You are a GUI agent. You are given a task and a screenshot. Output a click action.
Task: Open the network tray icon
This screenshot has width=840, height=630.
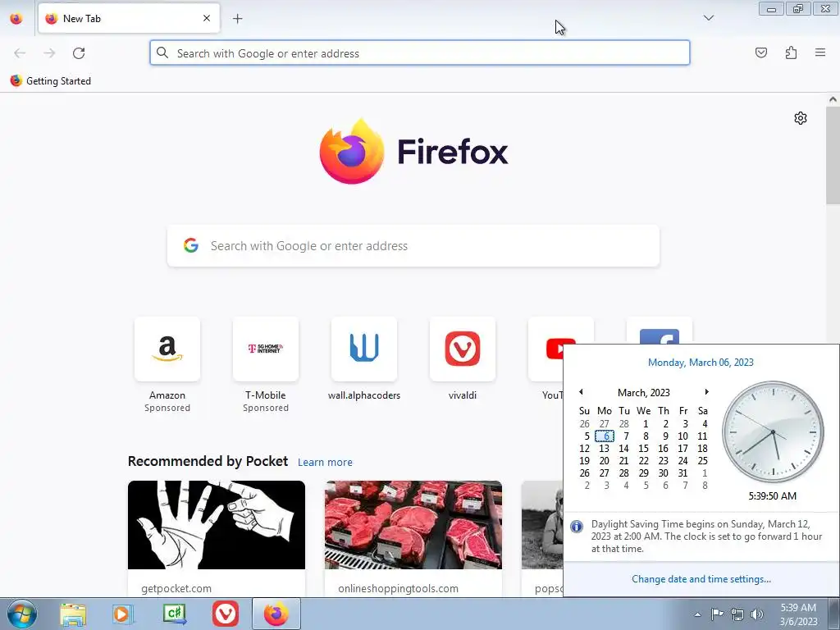tap(737, 614)
